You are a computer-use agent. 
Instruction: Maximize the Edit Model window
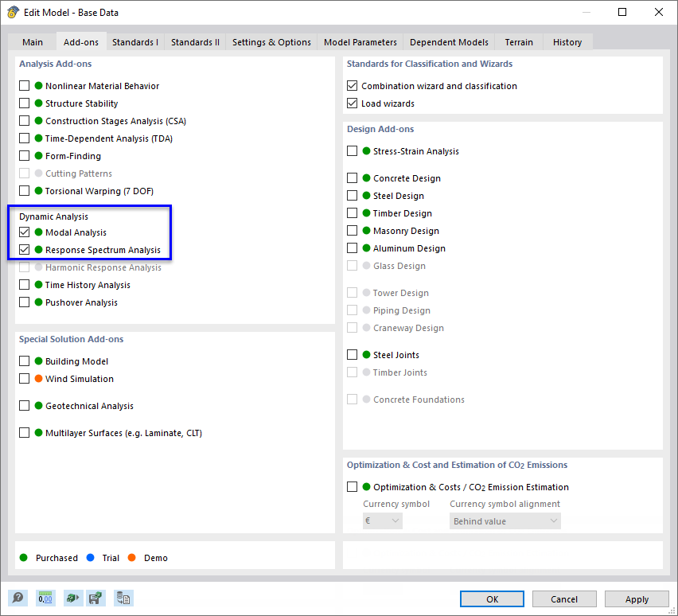click(622, 12)
